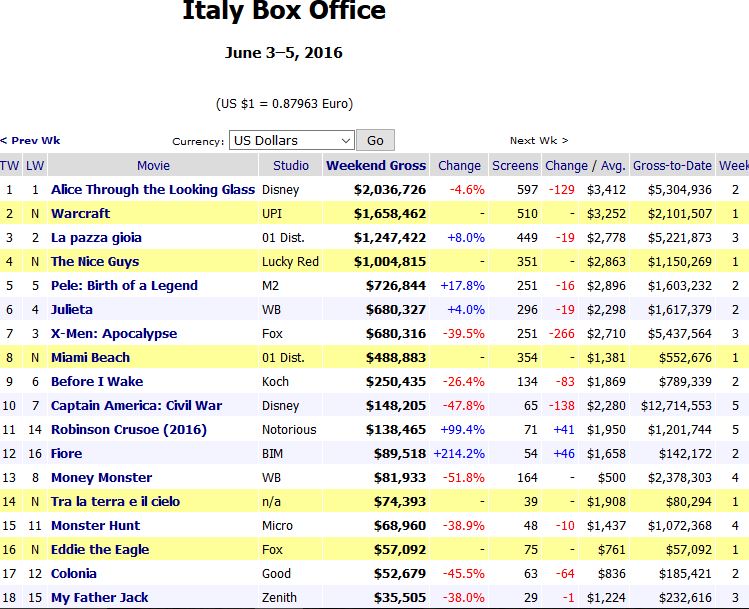Viewport: 749px width, 609px height.
Task: Open the Currency dropdown showing US Dollars
Action: pos(291,140)
